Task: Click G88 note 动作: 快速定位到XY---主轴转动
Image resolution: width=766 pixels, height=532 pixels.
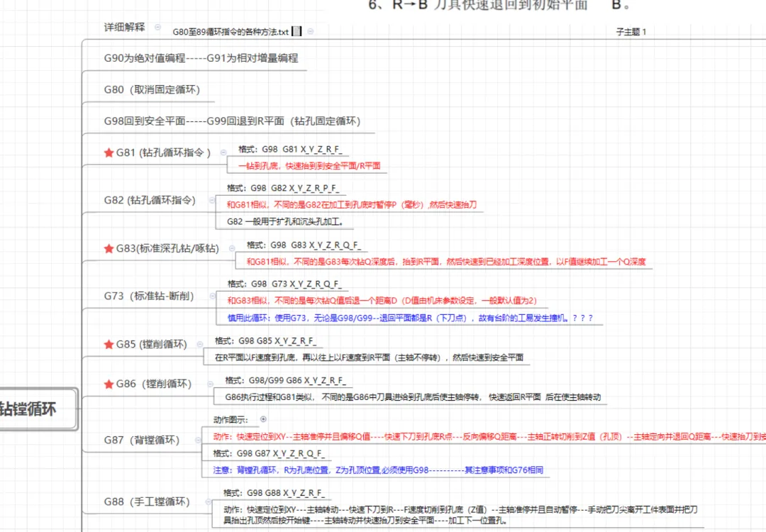Action: coord(461,516)
